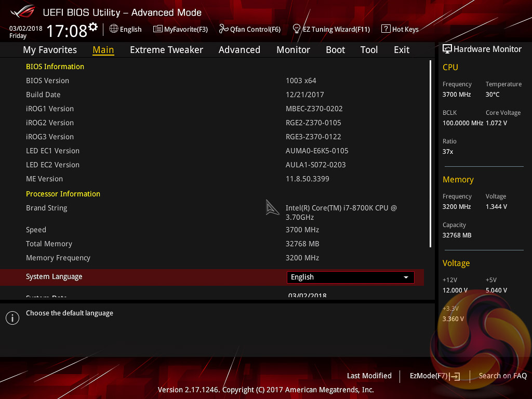Click +5V reading 5.040 V
Image resolution: width=532 pixels, height=399 pixels.
(496, 290)
